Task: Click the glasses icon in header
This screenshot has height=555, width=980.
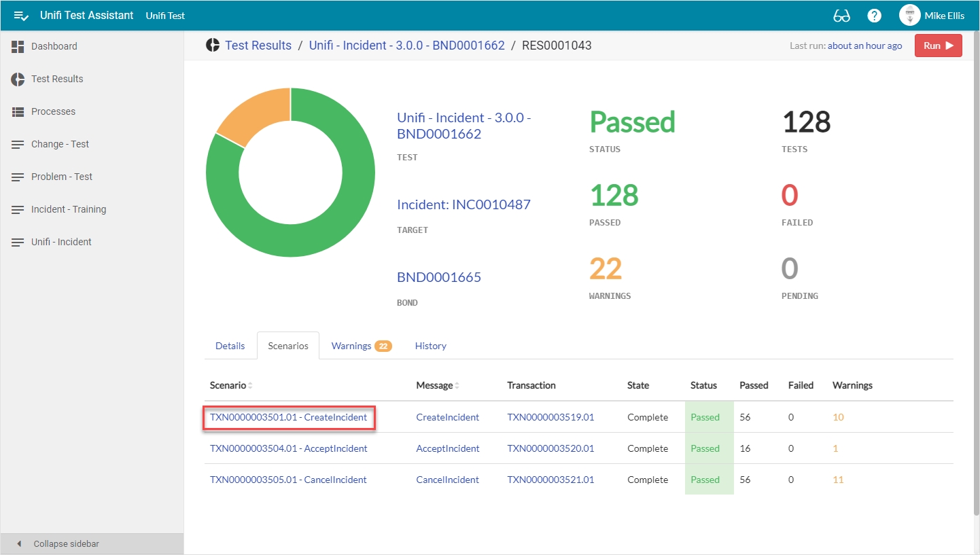Action: pos(841,16)
